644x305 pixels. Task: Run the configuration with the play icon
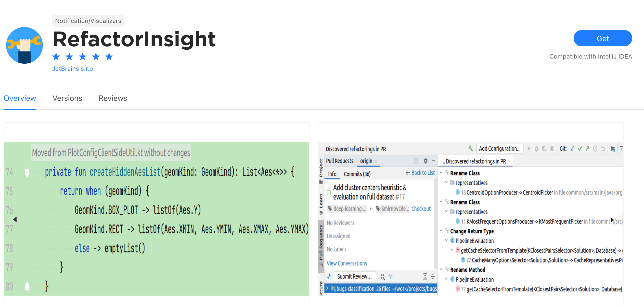point(529,149)
